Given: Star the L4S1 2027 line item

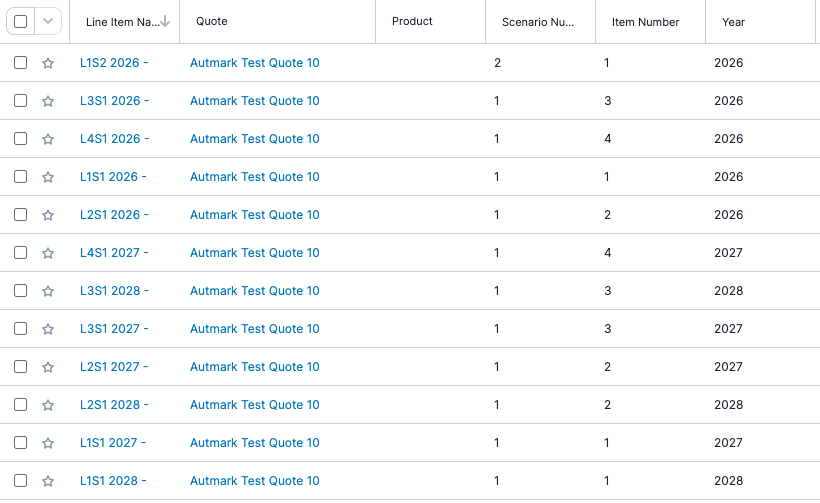Looking at the screenshot, I should click(48, 253).
